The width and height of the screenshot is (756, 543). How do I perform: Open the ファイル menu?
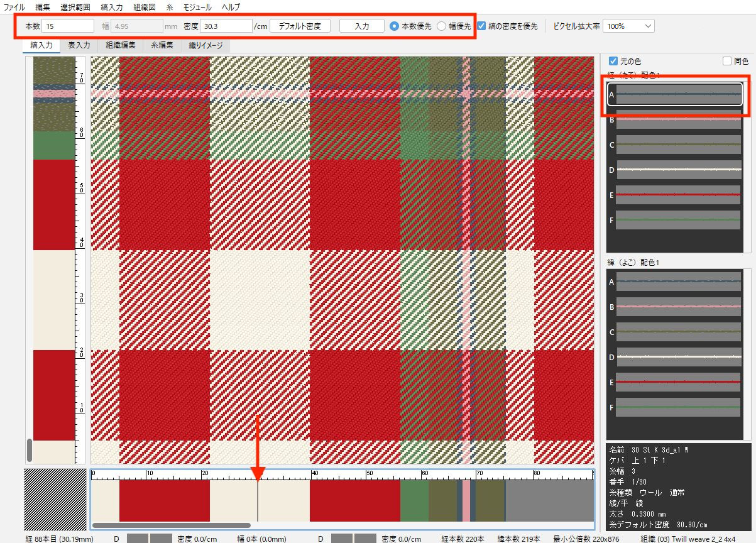(x=14, y=7)
